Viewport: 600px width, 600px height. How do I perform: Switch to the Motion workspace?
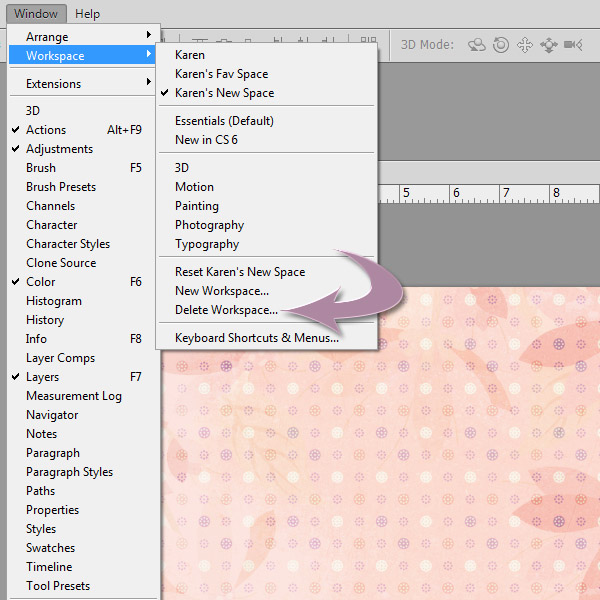266,187
